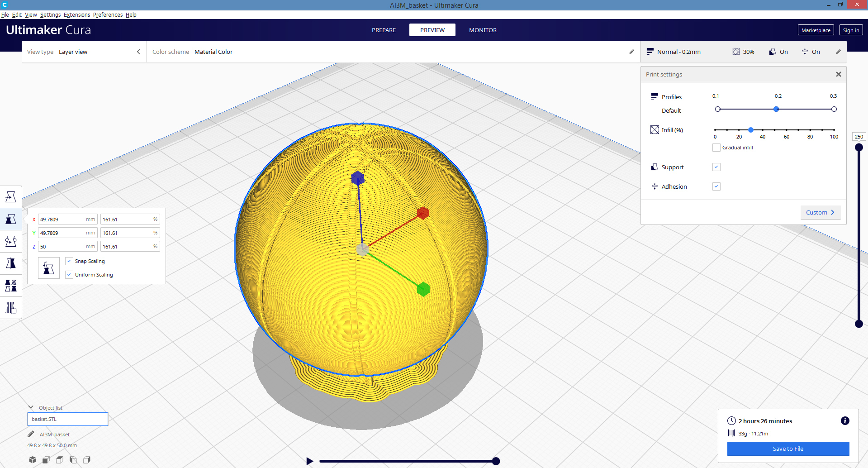Uncheck Uniform Scaling

pos(69,274)
